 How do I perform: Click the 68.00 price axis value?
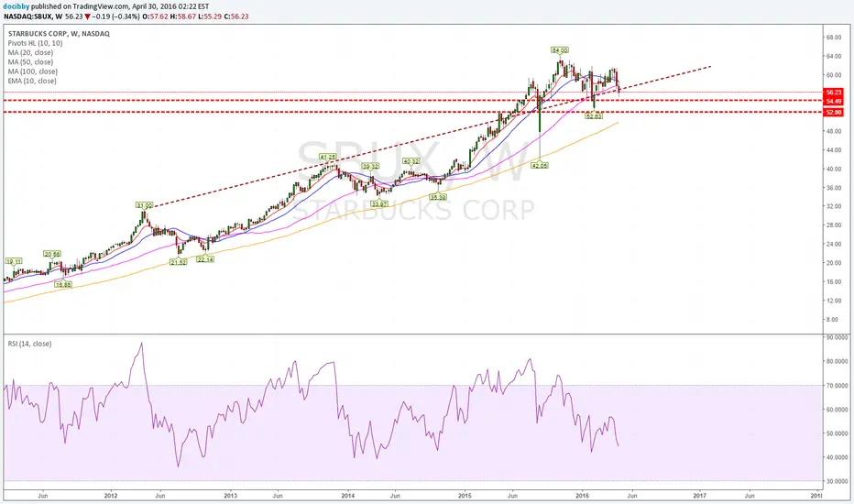835,38
